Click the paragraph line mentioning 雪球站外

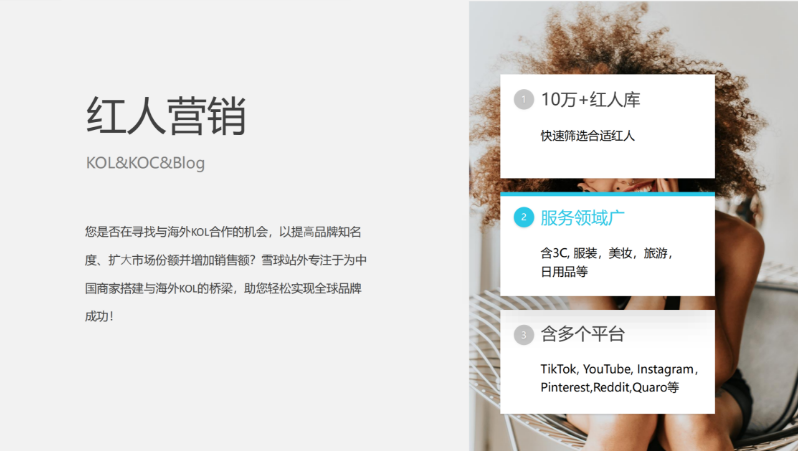coord(226,260)
